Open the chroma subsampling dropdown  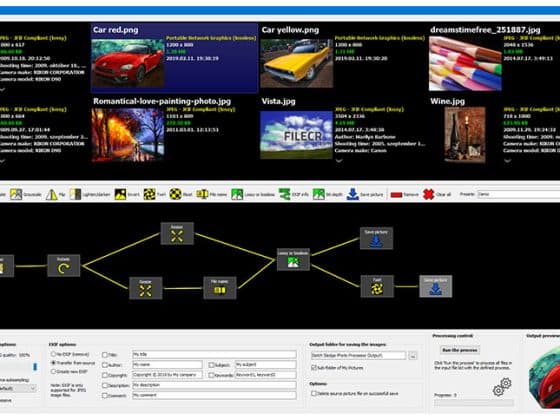pyautogui.click(x=18, y=388)
